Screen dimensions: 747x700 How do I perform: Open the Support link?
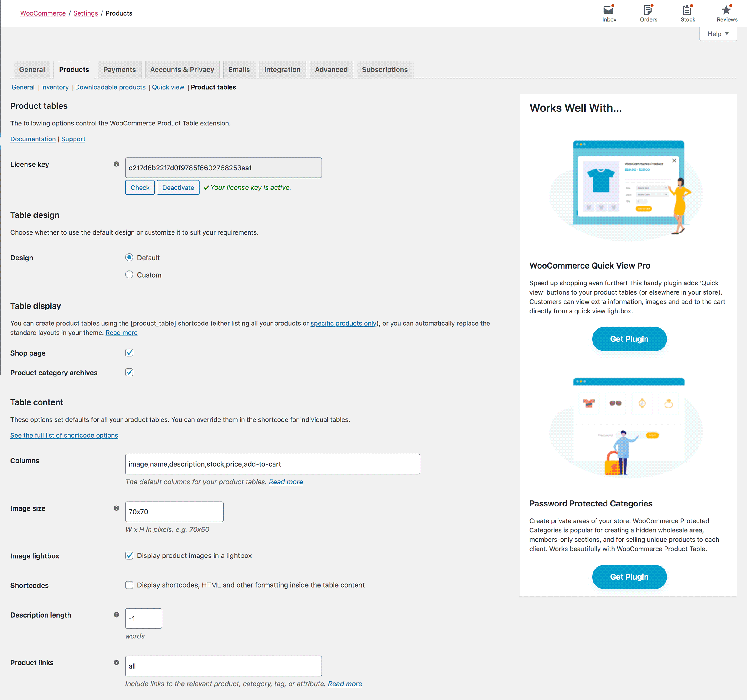click(x=73, y=139)
